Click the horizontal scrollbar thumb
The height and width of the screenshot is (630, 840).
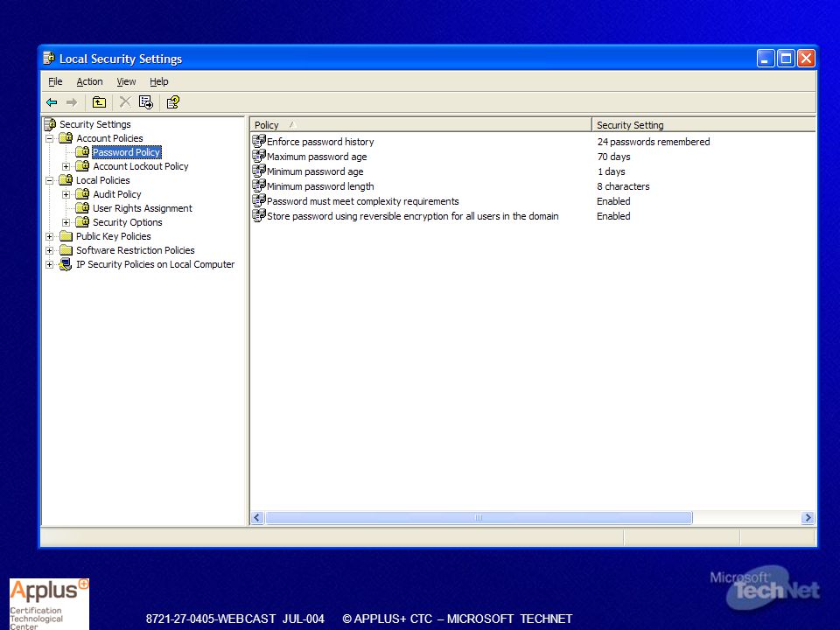(479, 517)
